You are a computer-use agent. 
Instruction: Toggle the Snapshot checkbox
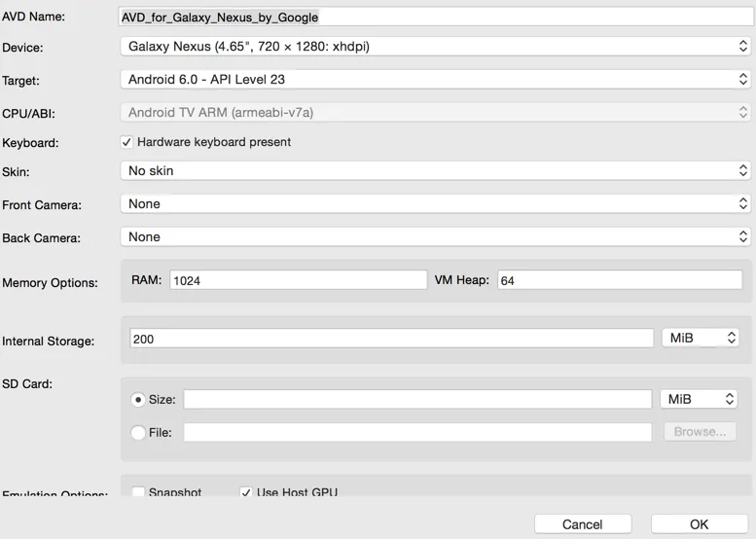138,491
